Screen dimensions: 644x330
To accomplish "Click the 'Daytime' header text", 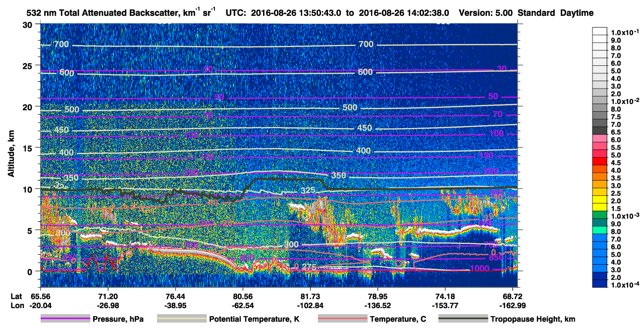I will [x=577, y=13].
